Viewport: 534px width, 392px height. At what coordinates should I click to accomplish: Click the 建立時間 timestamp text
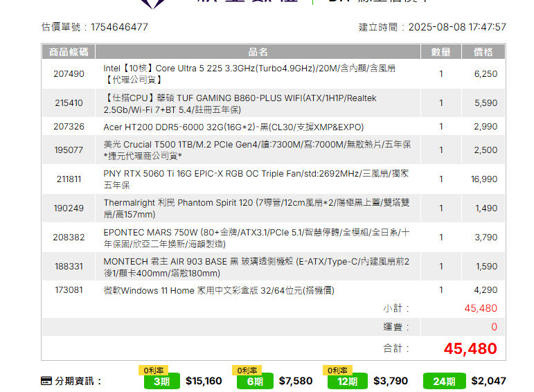pos(432,27)
